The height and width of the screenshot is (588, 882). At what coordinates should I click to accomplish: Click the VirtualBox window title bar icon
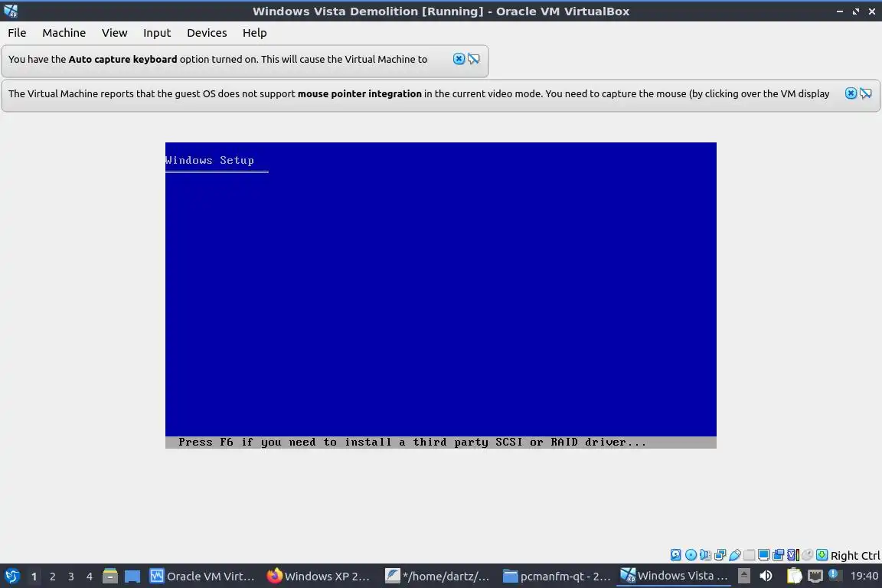[11, 11]
